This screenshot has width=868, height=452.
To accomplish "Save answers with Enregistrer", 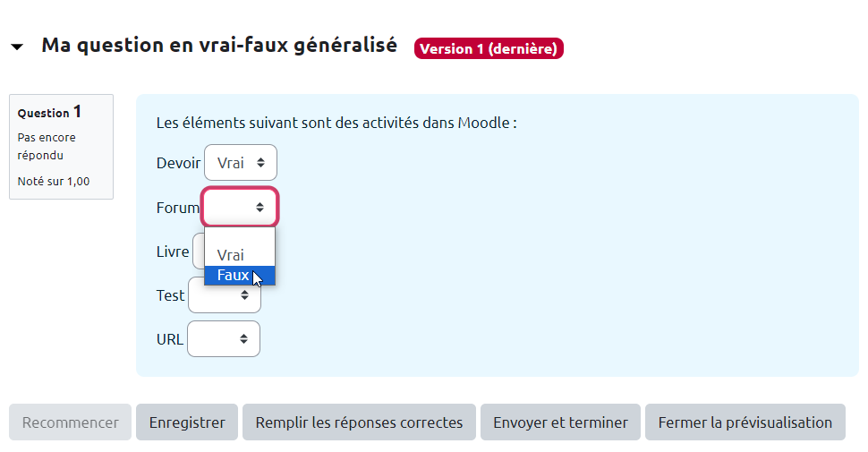I will pyautogui.click(x=187, y=422).
